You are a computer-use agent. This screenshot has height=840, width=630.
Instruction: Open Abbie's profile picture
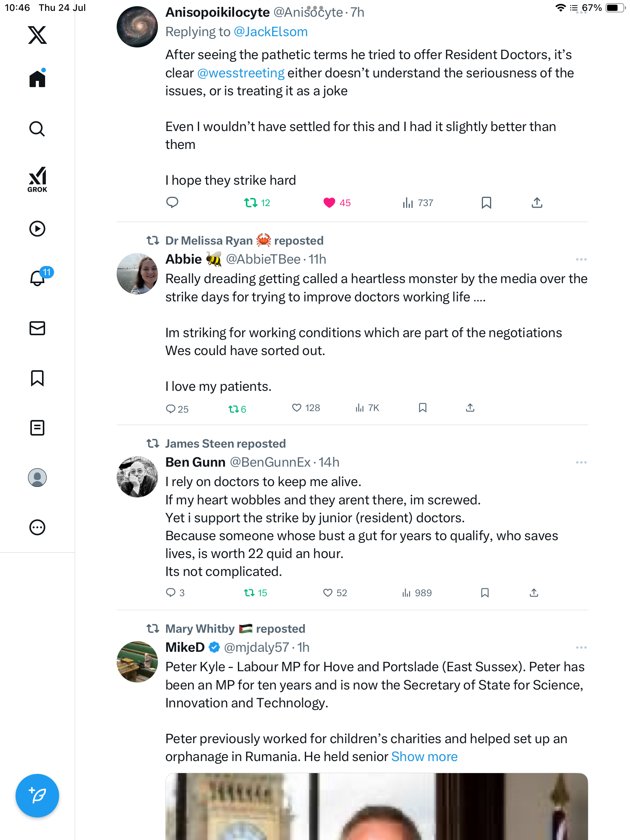point(137,274)
